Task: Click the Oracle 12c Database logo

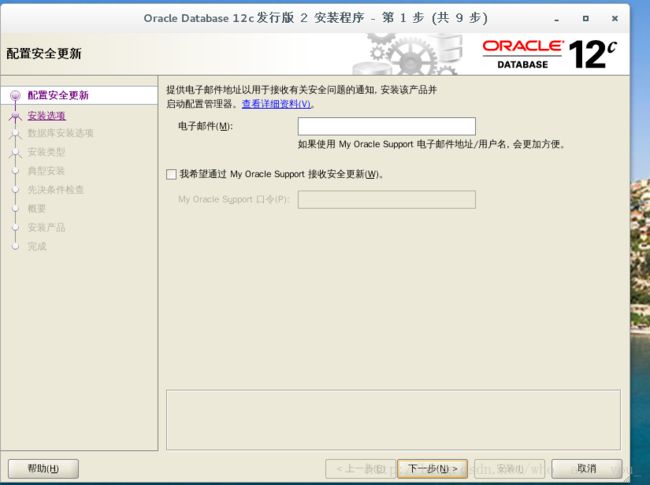Action: pyautogui.click(x=549, y=54)
